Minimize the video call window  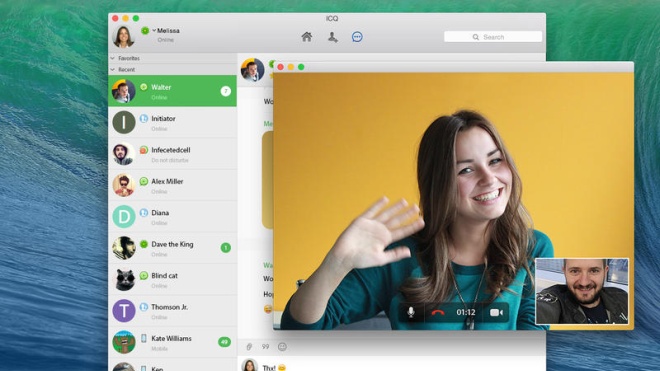tap(291, 67)
